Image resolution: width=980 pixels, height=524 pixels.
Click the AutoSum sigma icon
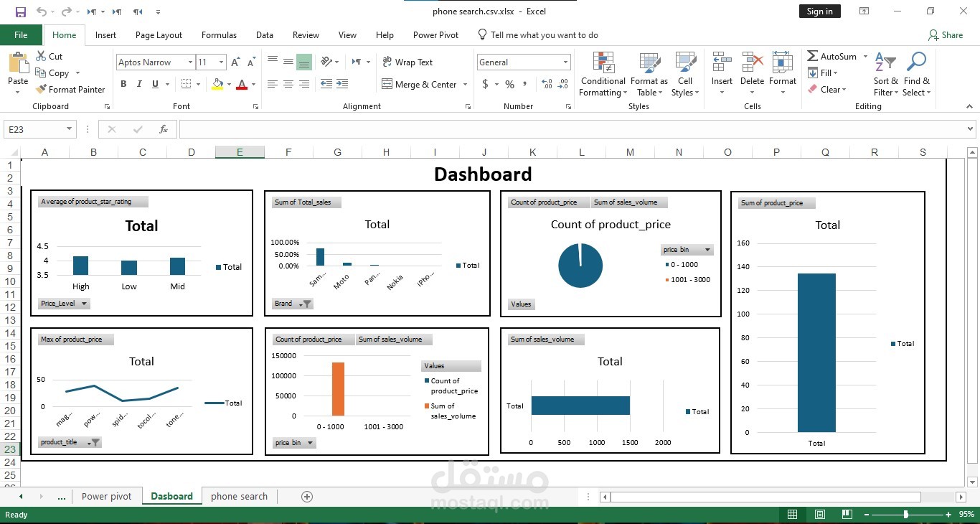(x=813, y=56)
